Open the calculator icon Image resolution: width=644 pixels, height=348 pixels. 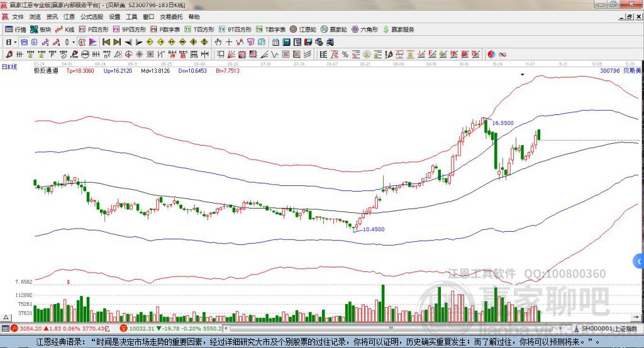[286, 42]
